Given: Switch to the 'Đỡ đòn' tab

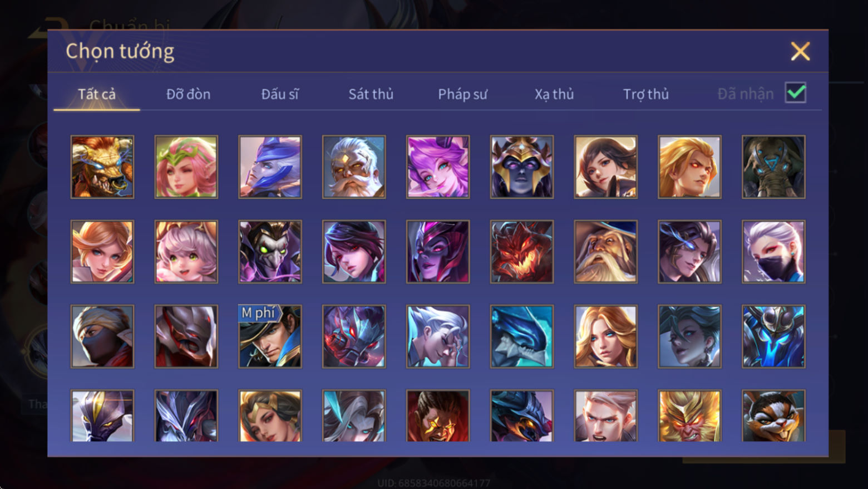Looking at the screenshot, I should 188,94.
